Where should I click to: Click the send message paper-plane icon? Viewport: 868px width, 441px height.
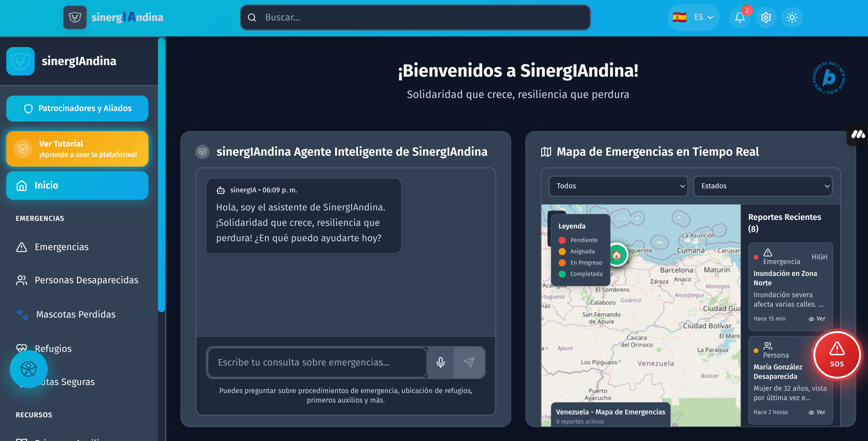(469, 362)
